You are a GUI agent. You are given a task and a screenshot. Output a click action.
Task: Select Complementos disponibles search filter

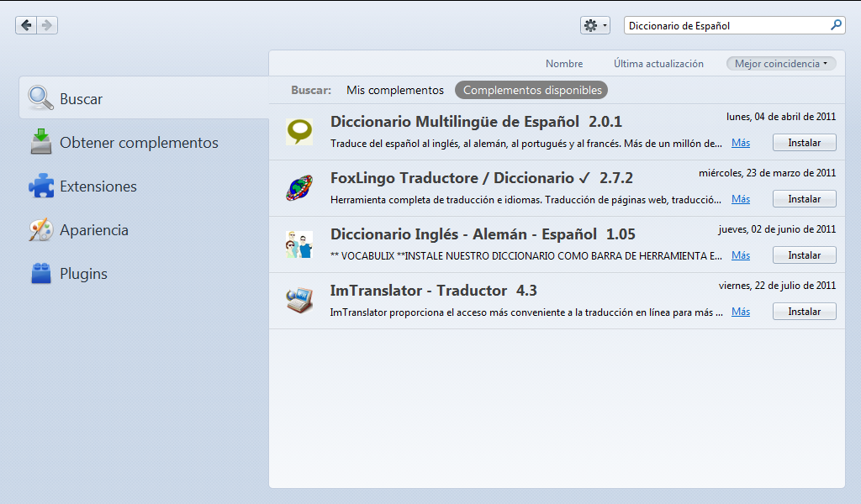(531, 90)
